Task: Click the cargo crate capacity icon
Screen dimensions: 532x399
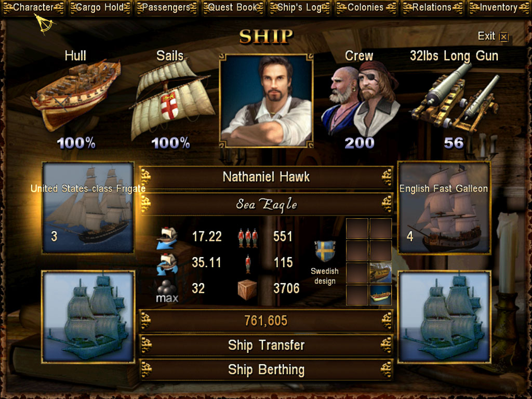Action: pyautogui.click(x=247, y=290)
